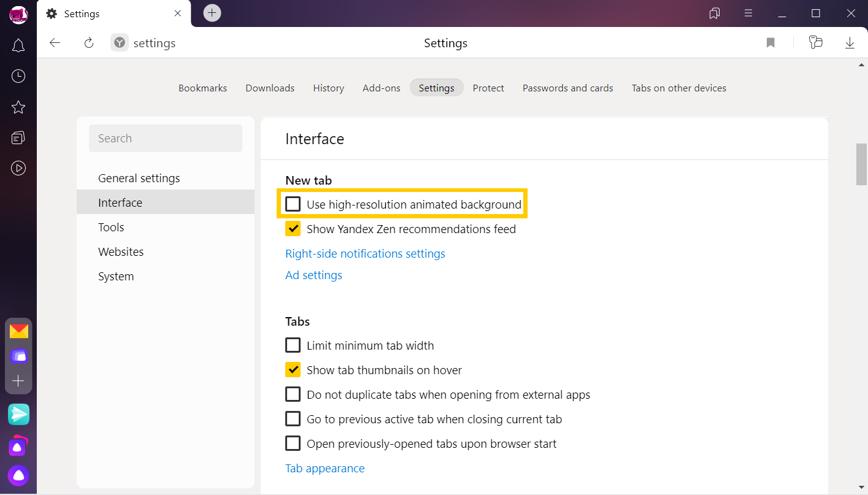Image resolution: width=868 pixels, height=495 pixels.
Task: Switch to the Add-ons section
Action: tap(381, 88)
